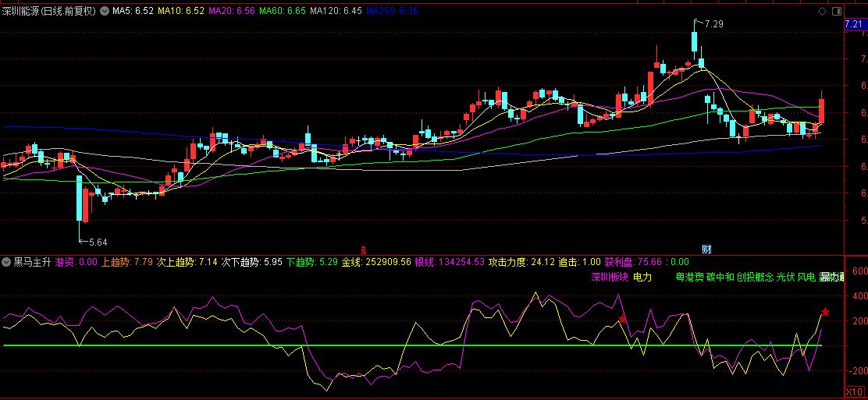Open the 电力 sector tag
Screen dimensions: 868x400
642,277
